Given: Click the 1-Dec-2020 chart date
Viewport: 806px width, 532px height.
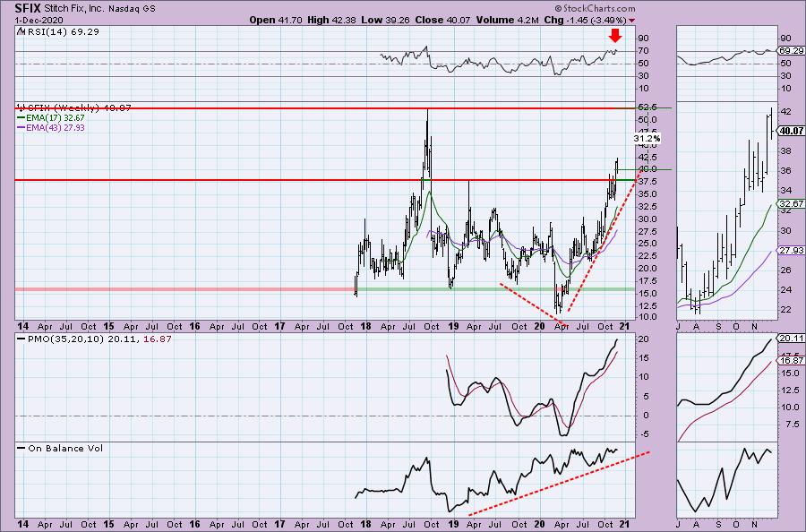Looking at the screenshot, I should tap(39, 21).
